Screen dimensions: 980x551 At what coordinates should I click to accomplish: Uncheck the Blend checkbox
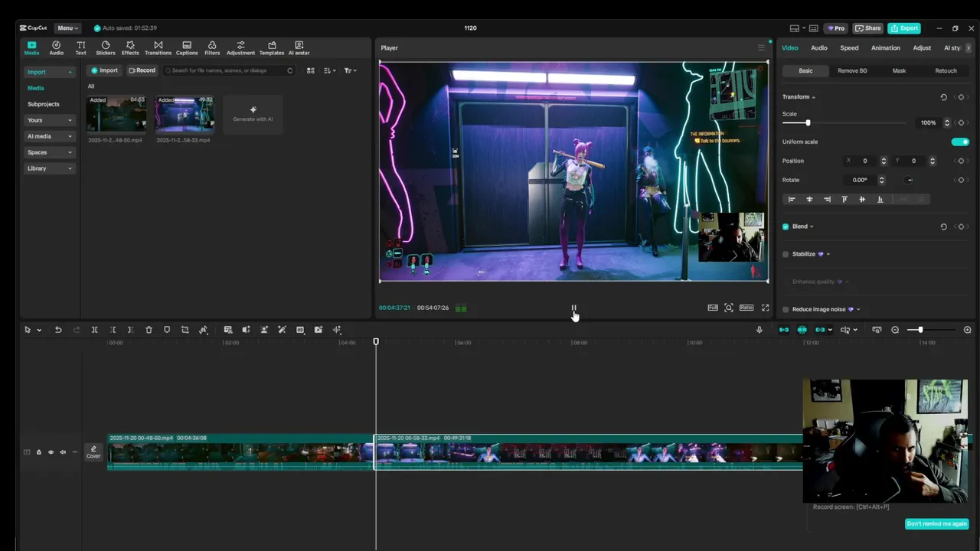point(786,227)
